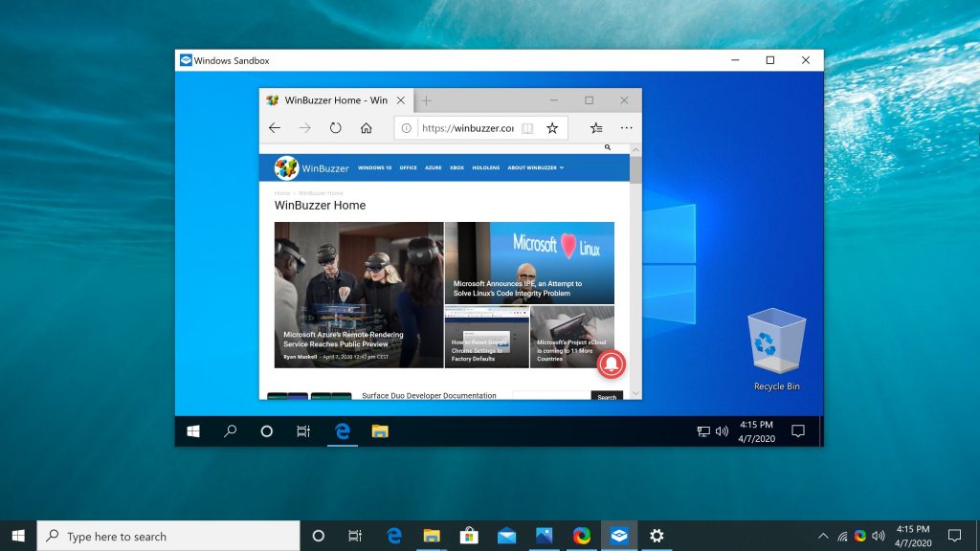Click the WinBuzzer site search magnifier

click(x=608, y=148)
